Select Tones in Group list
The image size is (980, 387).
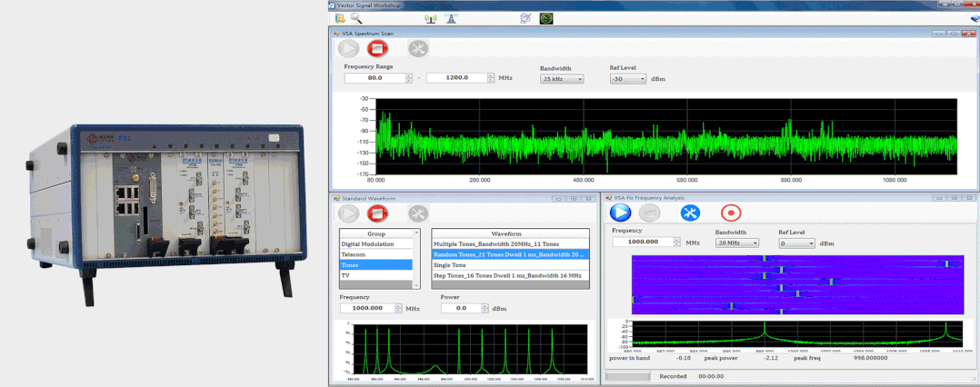coord(375,264)
